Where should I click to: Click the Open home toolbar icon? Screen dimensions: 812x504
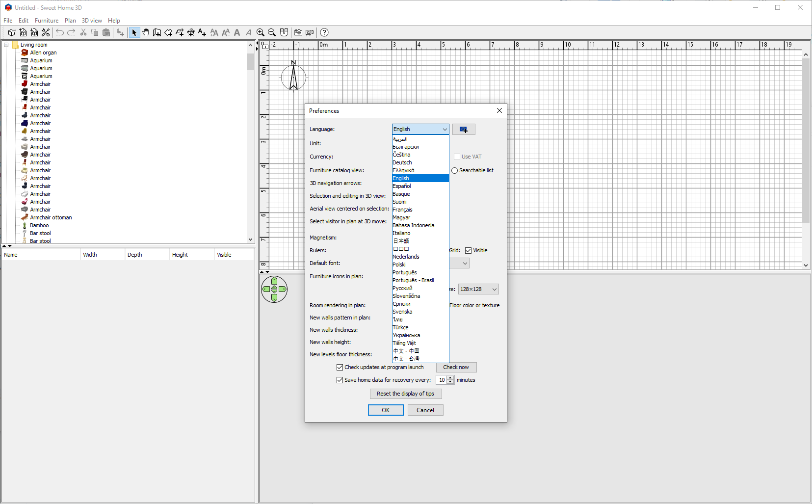click(23, 32)
